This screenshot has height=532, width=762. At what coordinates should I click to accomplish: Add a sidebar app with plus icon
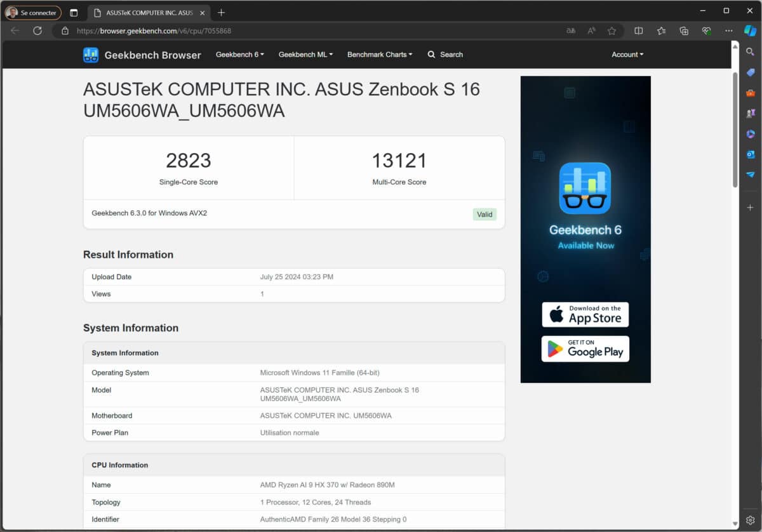click(x=750, y=208)
